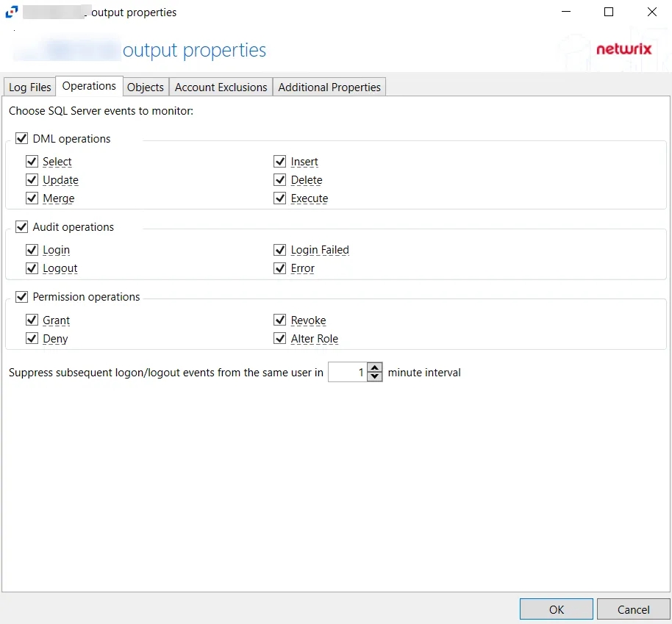Close the output properties window

pos(652,12)
